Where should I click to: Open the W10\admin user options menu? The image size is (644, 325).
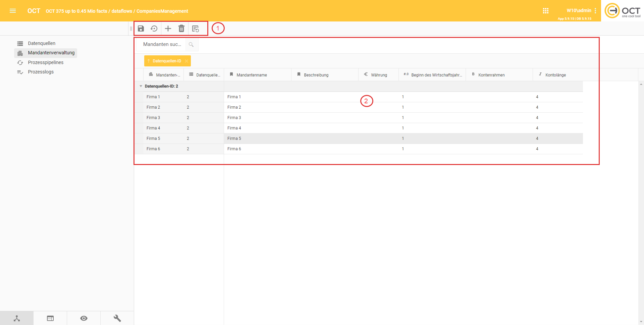pyautogui.click(x=595, y=11)
